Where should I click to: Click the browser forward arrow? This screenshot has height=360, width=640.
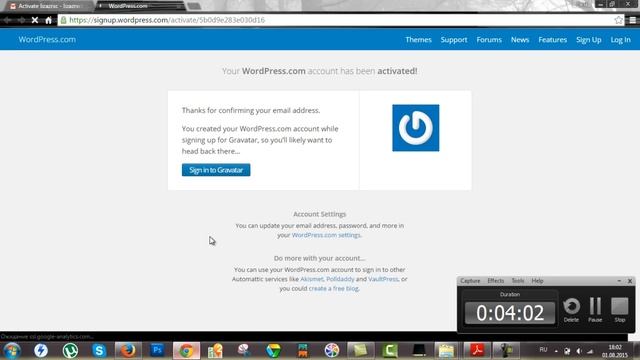pos(21,20)
